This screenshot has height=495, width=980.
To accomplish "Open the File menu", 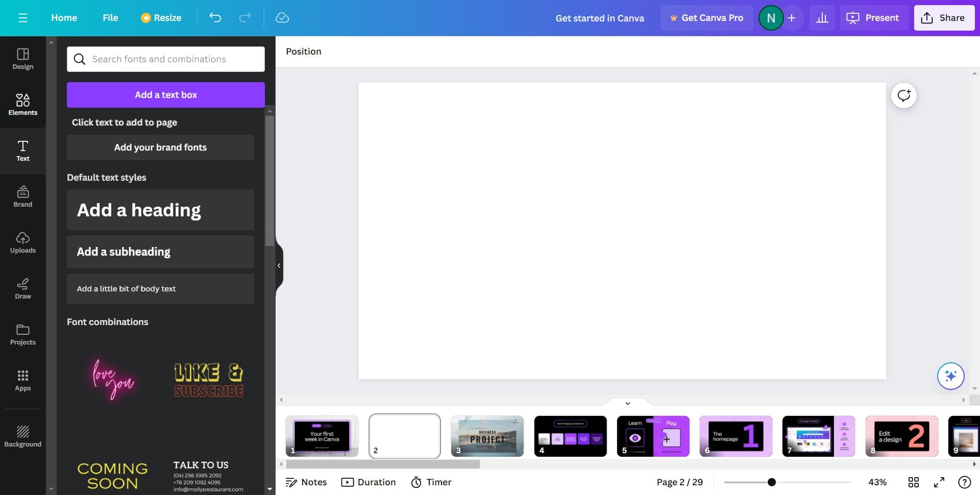I will pyautogui.click(x=110, y=17).
